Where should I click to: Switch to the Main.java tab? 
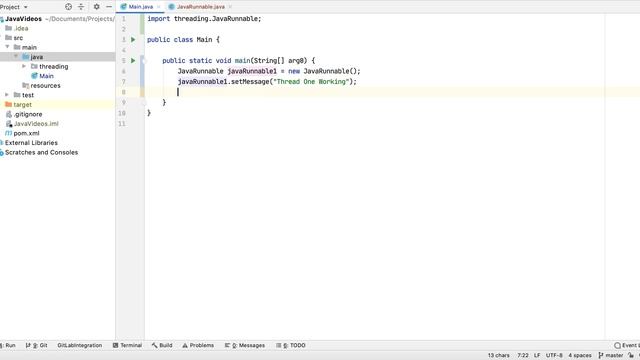(141, 7)
